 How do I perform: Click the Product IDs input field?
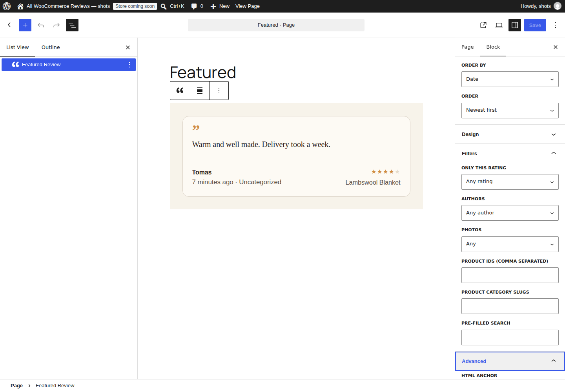[x=510, y=275]
